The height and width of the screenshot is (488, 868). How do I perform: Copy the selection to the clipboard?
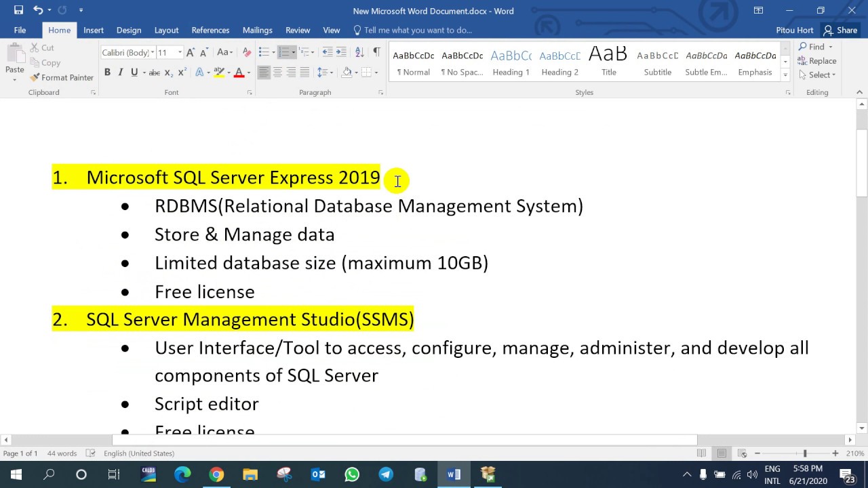[x=45, y=62]
